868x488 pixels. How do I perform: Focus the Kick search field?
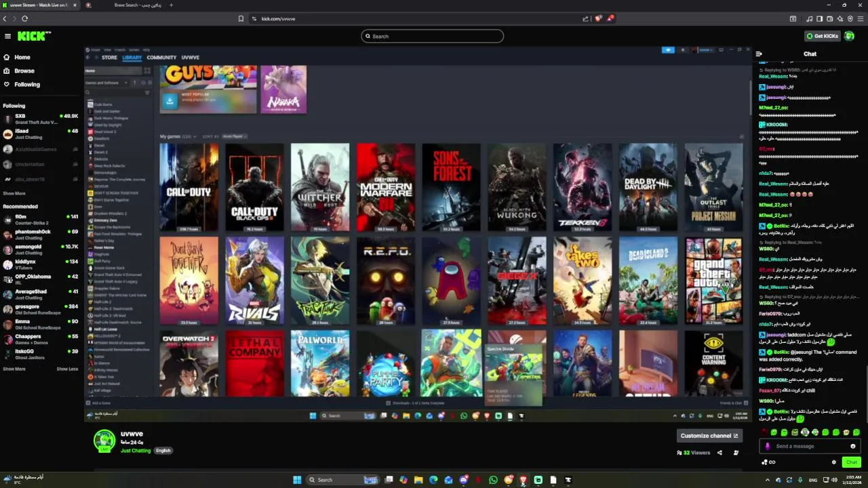point(433,36)
